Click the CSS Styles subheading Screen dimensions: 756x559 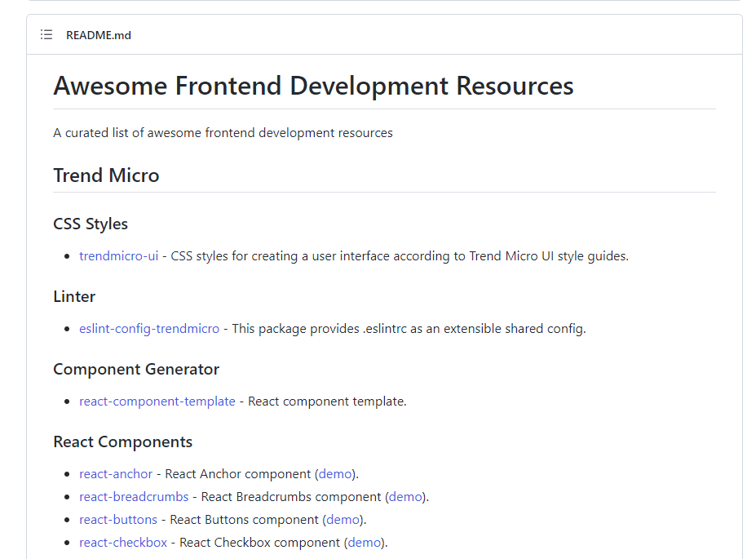pos(91,224)
